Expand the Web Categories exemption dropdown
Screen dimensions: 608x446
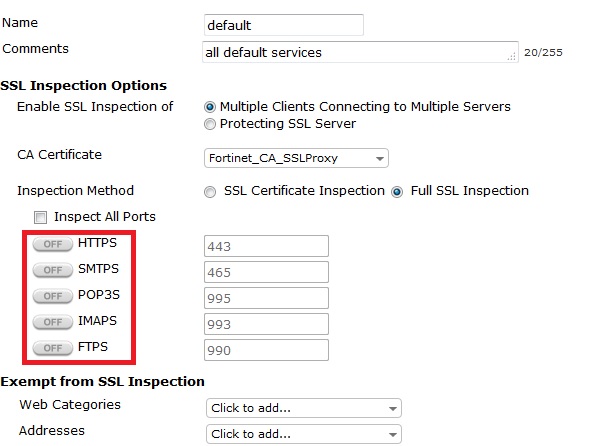click(303, 408)
